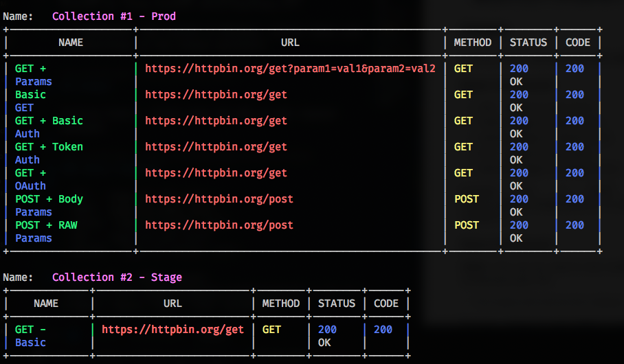Click the 200 code in GET + Params row
Viewport: 624px width, 364px height.
tap(575, 69)
